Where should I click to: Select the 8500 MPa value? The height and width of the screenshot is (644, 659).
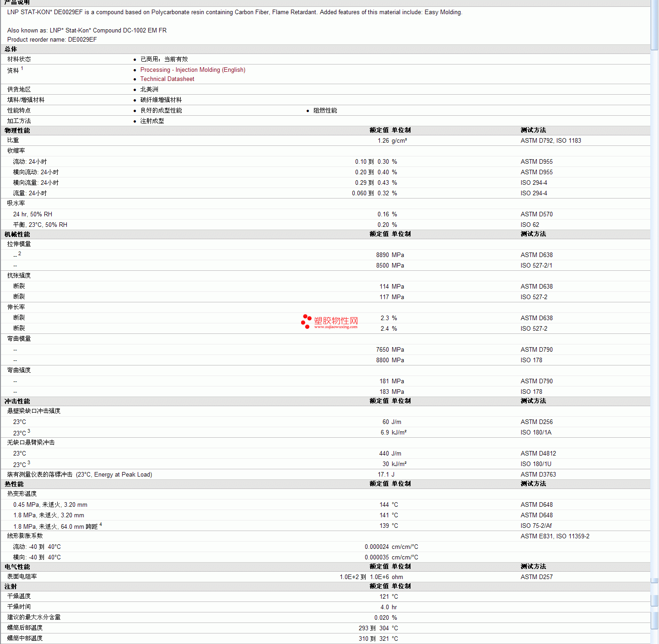click(390, 266)
